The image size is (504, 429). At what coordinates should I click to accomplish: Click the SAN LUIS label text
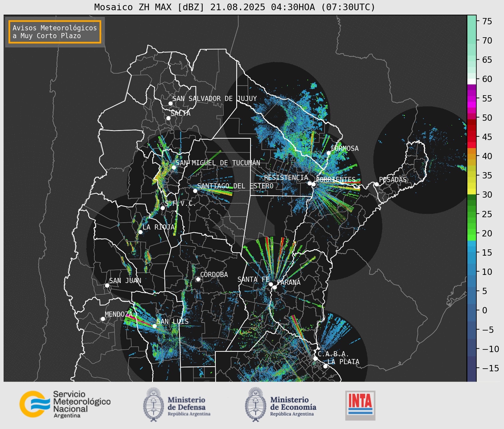coord(173,321)
